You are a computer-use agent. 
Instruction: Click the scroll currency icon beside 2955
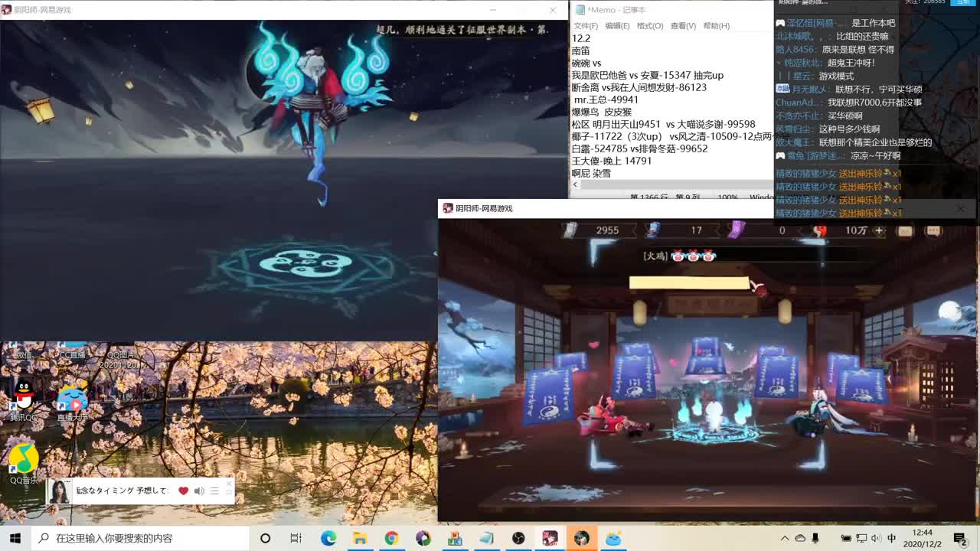click(570, 230)
